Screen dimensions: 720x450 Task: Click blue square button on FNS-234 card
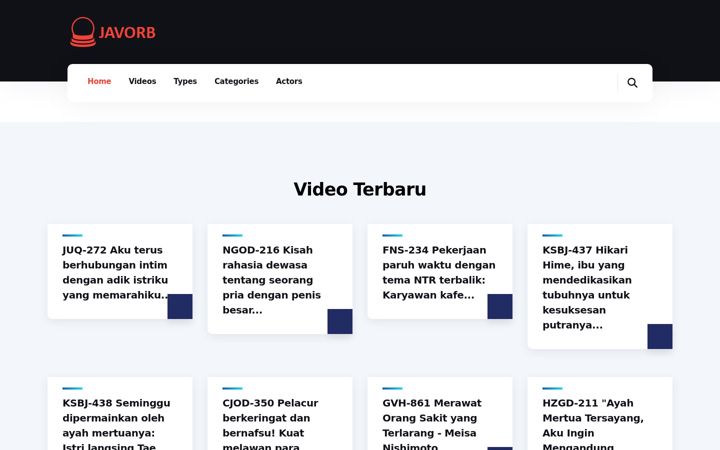(x=500, y=306)
